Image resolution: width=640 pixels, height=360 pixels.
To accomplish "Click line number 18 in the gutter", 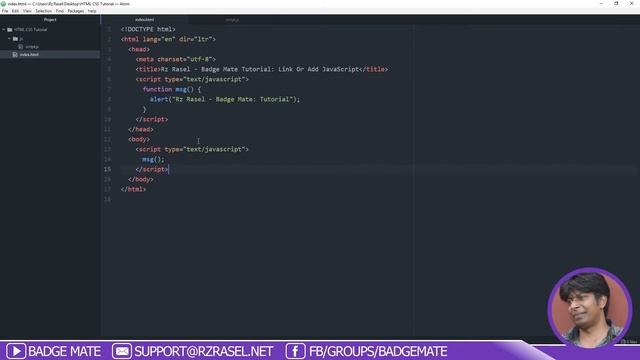I will point(107,199).
